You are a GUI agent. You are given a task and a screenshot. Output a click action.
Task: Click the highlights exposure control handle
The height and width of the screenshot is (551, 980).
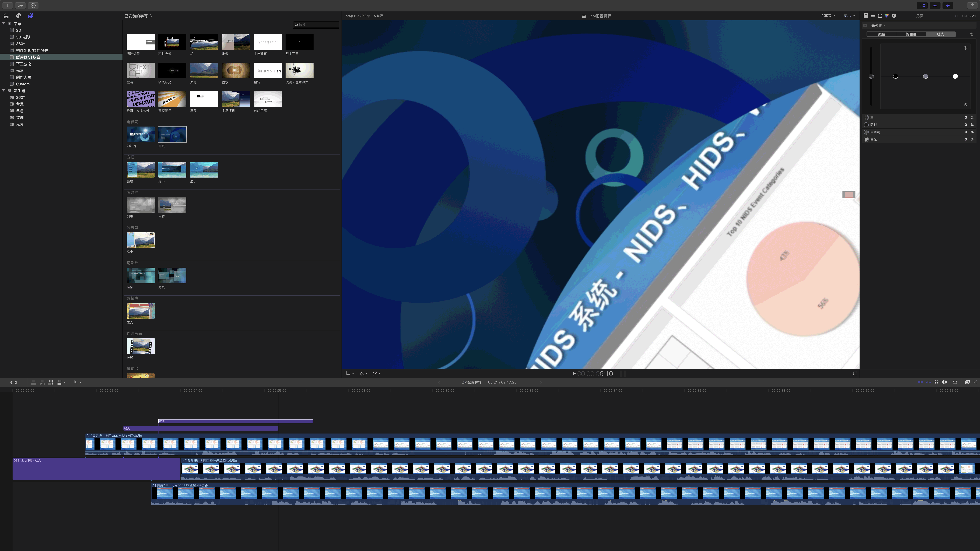[x=955, y=76]
